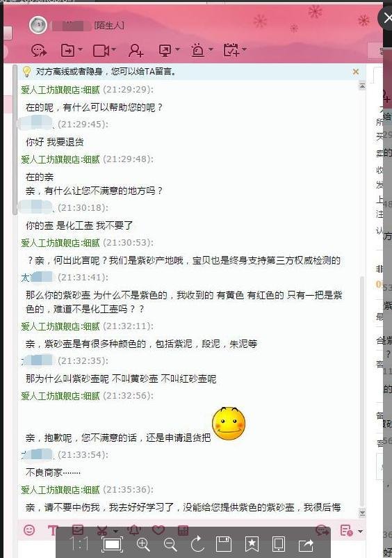Image resolution: width=392 pixels, height=558 pixels.
Task: Click the add contact icon
Action: pos(136,51)
